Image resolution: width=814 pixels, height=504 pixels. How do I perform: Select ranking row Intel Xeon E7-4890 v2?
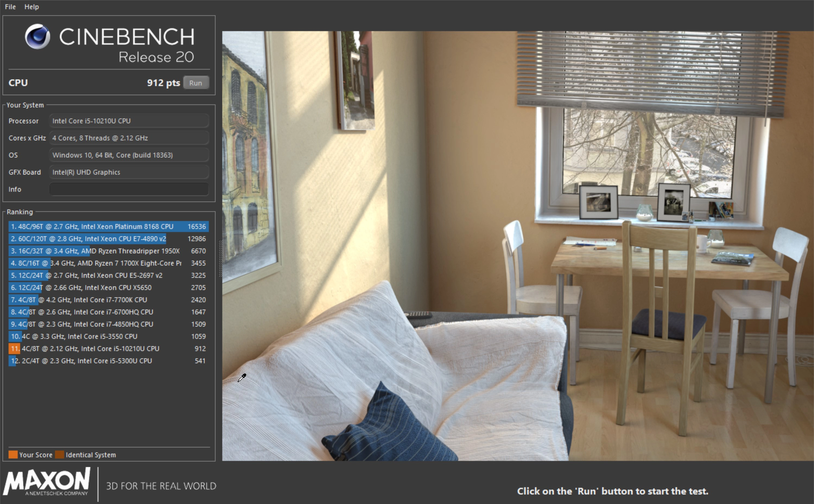click(x=108, y=239)
